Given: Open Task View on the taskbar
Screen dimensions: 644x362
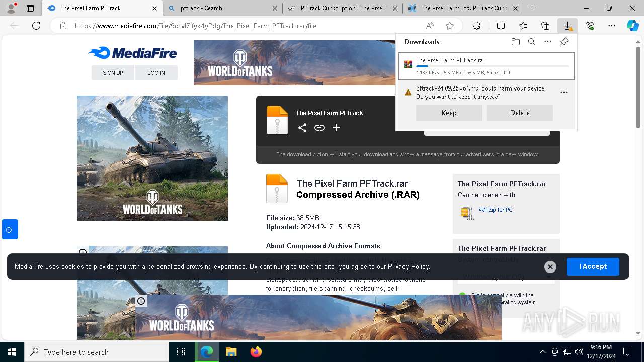Looking at the screenshot, I should 181,352.
